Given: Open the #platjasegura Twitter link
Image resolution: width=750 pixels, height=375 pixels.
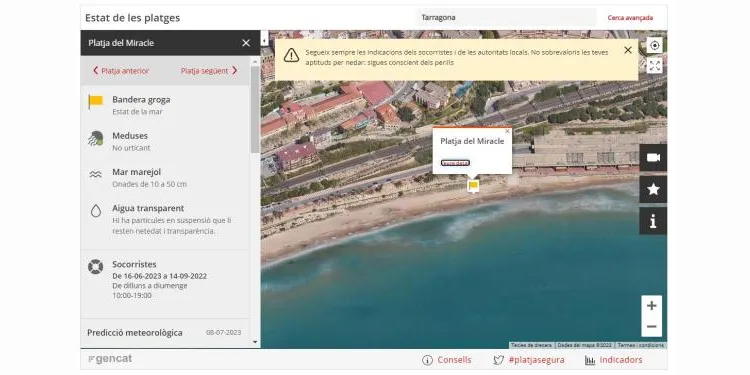Looking at the screenshot, I should pos(536,360).
